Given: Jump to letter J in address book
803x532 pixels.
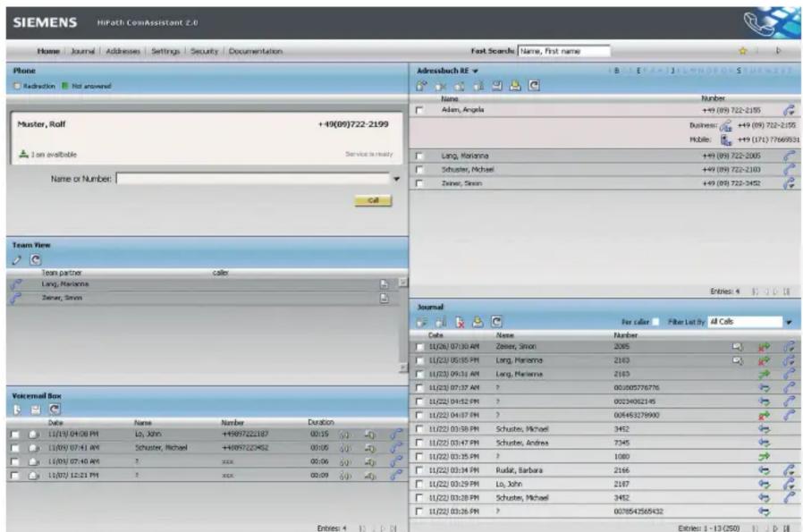Looking at the screenshot, I should pos(673,71).
